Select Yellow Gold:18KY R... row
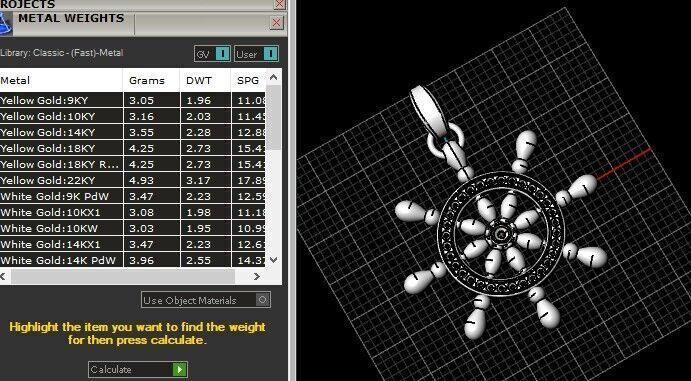 coord(133,164)
